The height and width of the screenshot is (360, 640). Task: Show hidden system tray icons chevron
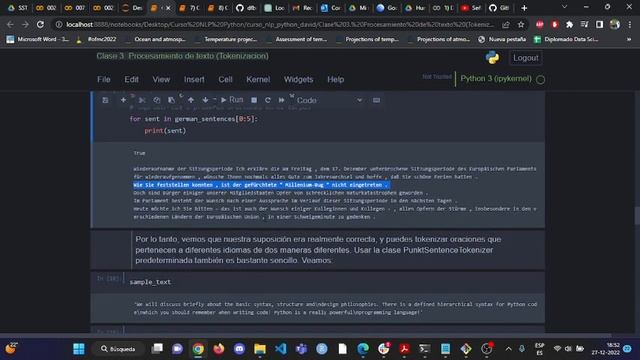(508, 349)
